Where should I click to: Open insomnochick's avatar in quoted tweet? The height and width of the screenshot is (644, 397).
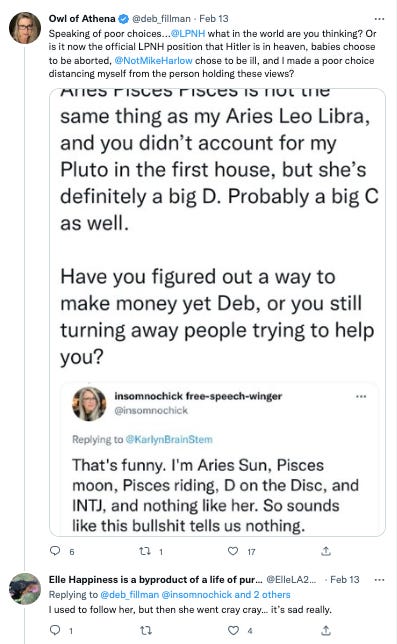[89, 404]
